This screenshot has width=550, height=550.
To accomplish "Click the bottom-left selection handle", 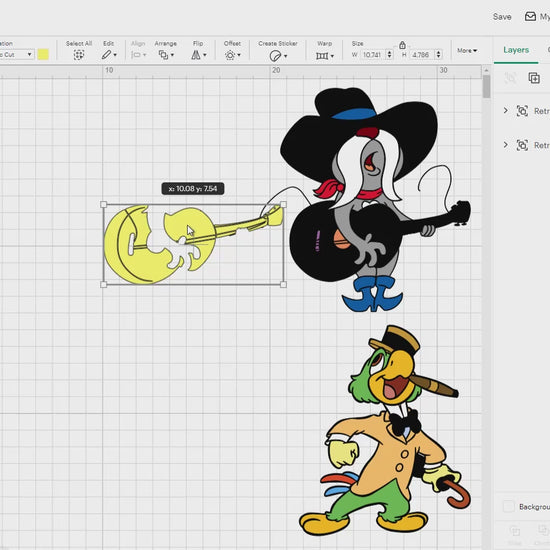I will pos(103,284).
